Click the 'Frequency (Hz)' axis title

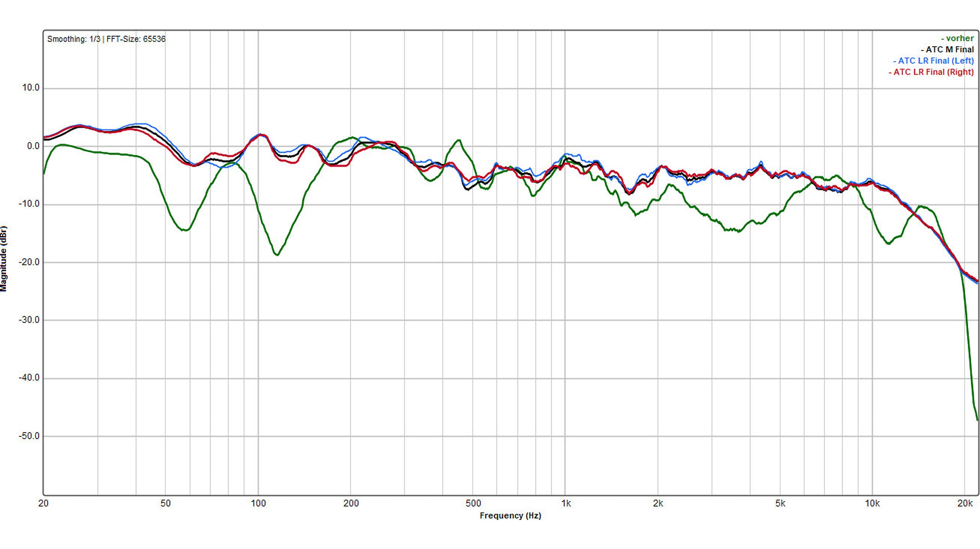[x=510, y=516]
